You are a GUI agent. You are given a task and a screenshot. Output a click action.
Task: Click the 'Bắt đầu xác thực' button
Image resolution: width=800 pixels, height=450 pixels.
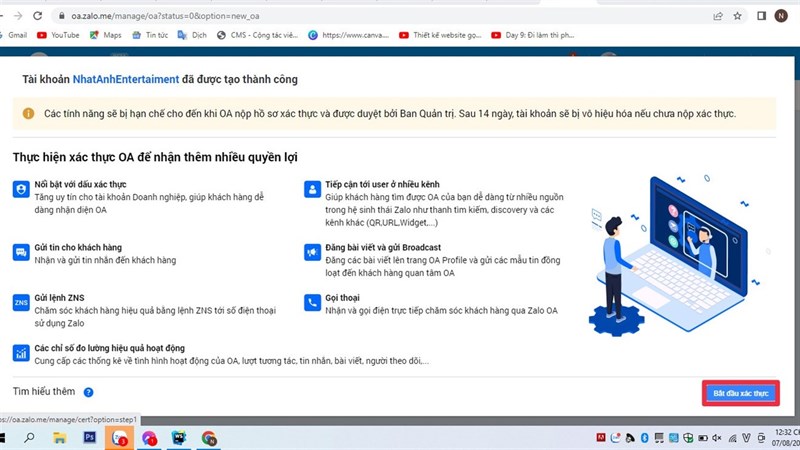pyautogui.click(x=740, y=393)
